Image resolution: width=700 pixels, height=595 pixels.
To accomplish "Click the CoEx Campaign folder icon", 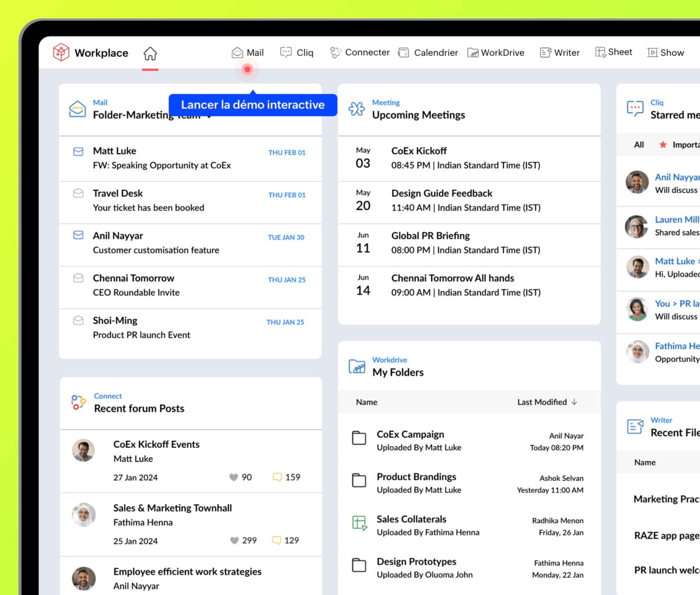I will (x=359, y=438).
